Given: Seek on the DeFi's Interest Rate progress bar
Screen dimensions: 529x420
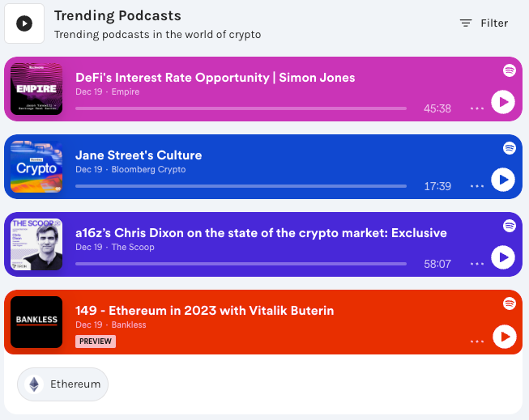Looking at the screenshot, I should 241,108.
